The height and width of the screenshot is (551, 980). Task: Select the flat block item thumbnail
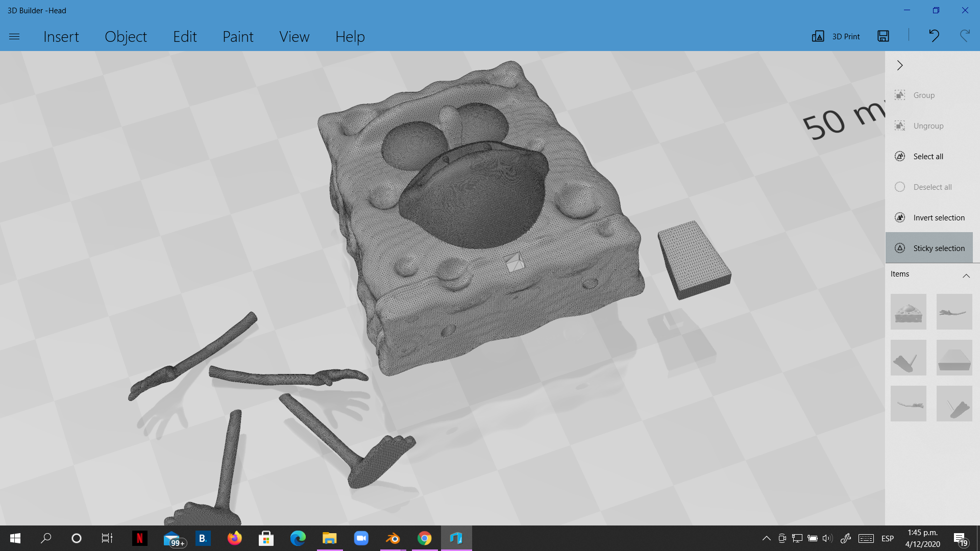click(x=954, y=358)
